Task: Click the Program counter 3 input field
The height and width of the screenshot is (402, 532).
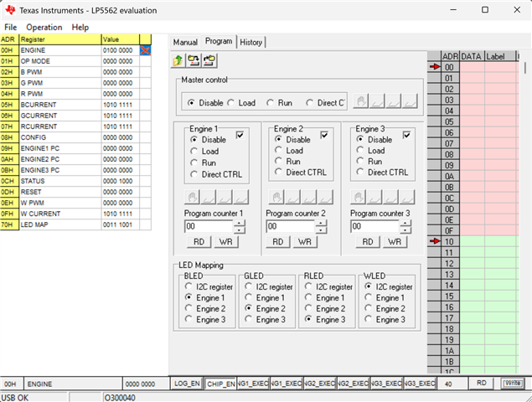Action: pos(375,227)
